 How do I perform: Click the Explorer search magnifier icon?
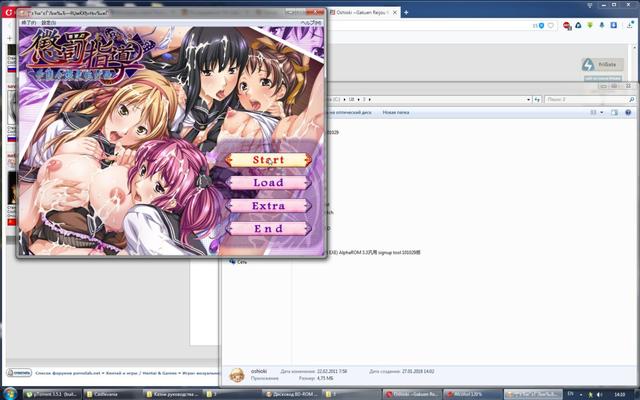point(632,99)
